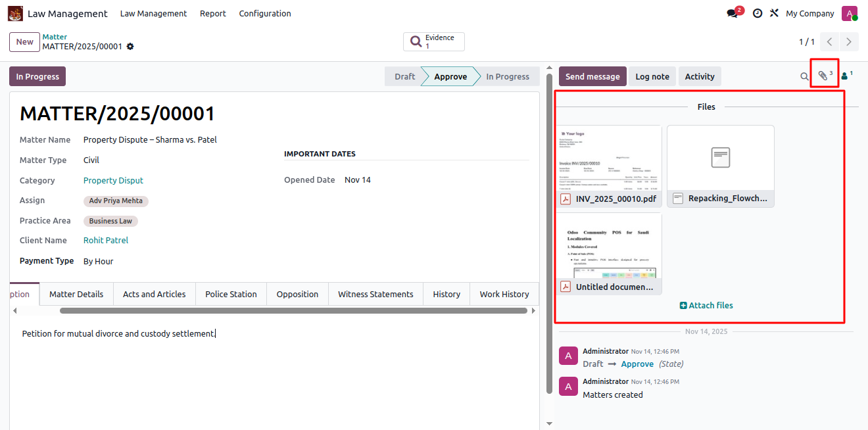This screenshot has height=430, width=868.
Task: Open the Report menu
Action: click(212, 14)
